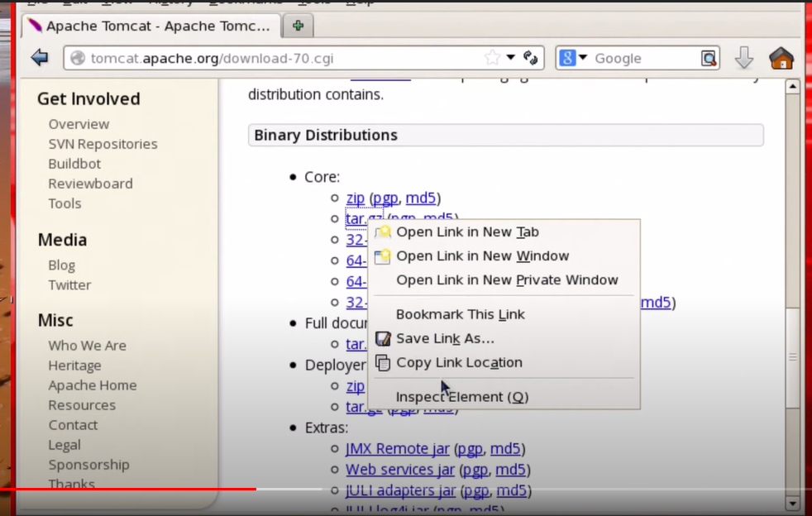Open a new tab with plus button
Screen dimensions: 812x516
[298, 26]
